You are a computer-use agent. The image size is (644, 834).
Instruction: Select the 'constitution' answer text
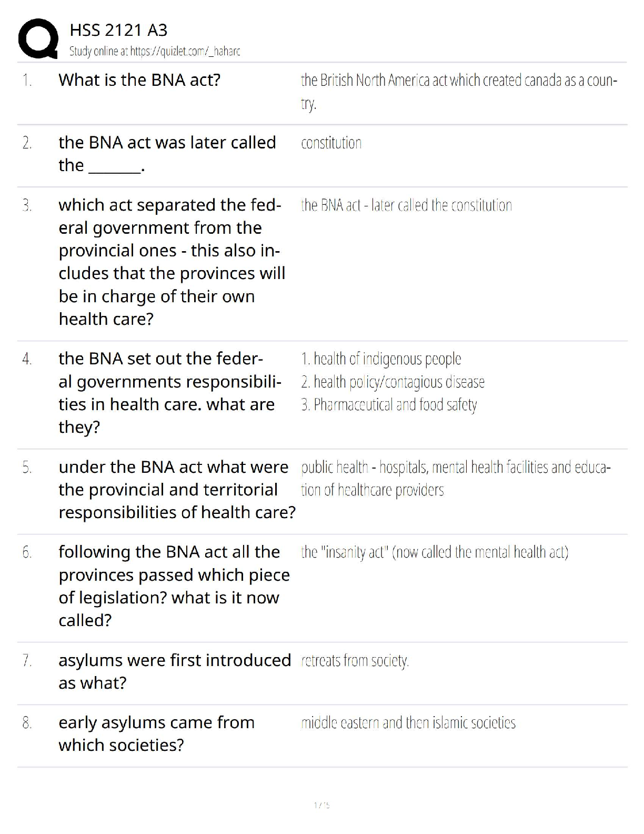(331, 143)
